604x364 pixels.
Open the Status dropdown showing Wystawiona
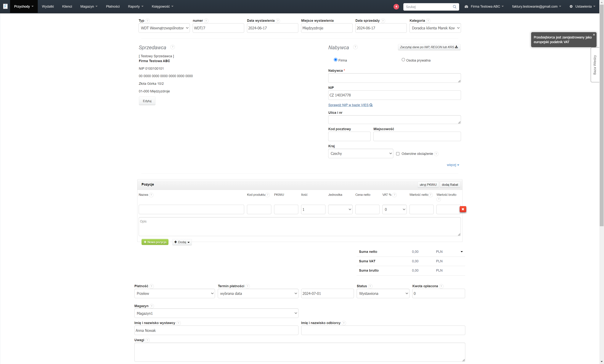click(x=383, y=293)
